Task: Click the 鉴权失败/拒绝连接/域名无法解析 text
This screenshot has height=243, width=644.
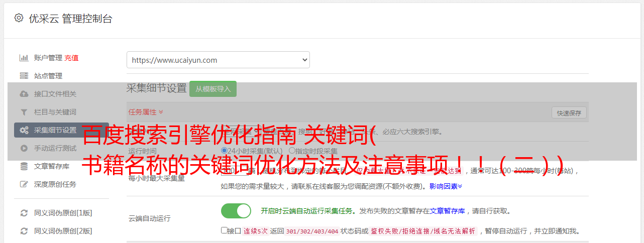Action: coord(423,231)
